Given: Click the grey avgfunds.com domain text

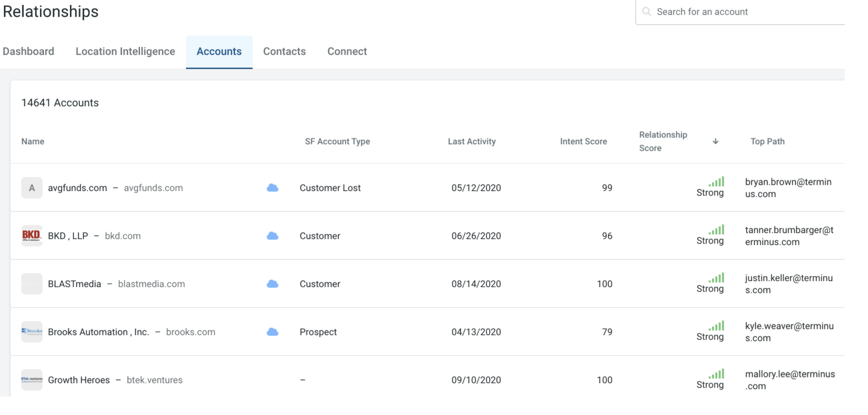Looking at the screenshot, I should point(154,188).
